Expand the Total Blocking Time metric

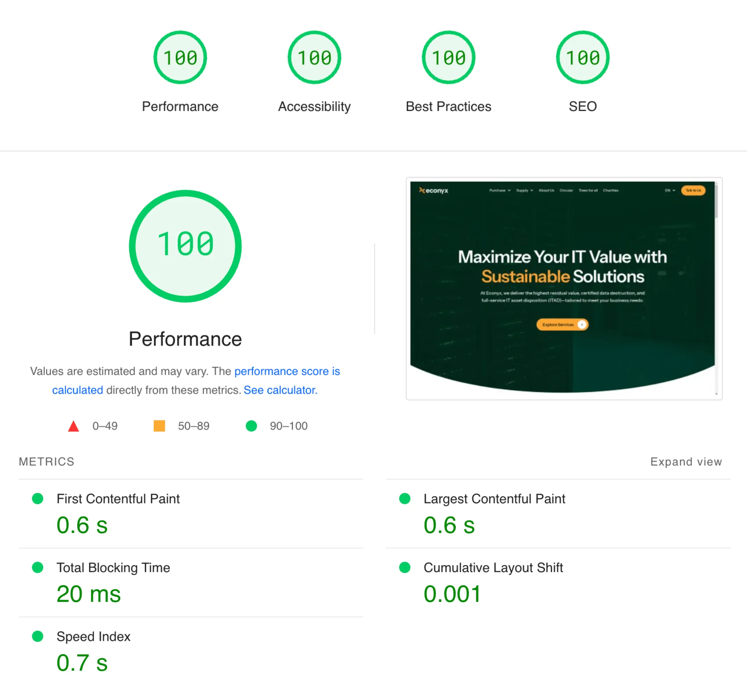(x=113, y=567)
